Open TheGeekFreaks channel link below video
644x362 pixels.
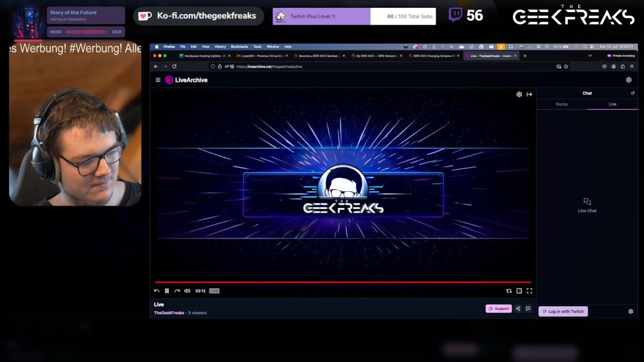[x=169, y=313]
